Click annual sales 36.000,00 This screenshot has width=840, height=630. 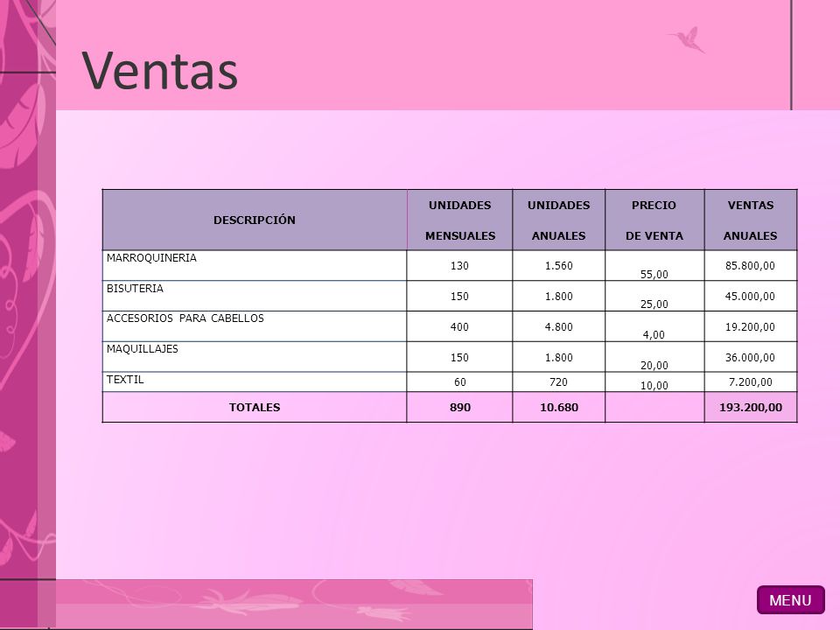(751, 357)
